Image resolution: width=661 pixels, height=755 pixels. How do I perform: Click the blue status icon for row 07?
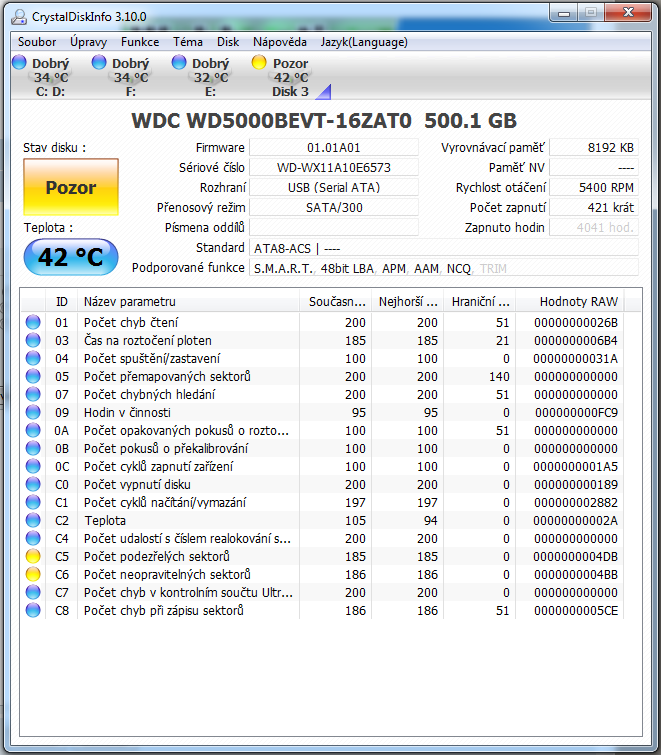tap(33, 394)
